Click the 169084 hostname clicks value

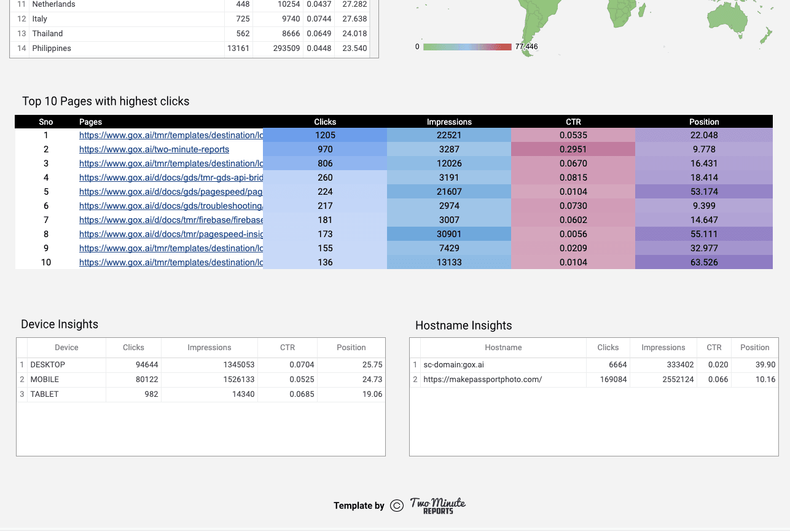613,380
